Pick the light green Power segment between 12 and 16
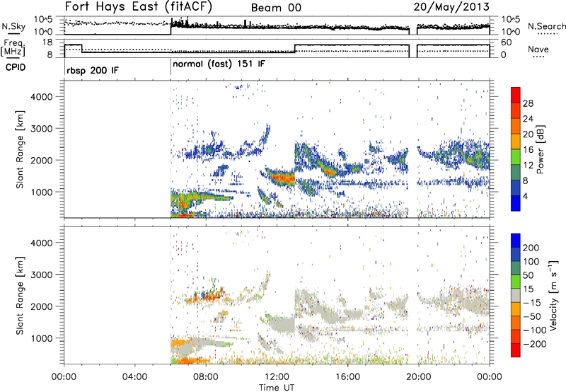The height and width of the screenshot is (392, 566). pyautogui.click(x=516, y=157)
